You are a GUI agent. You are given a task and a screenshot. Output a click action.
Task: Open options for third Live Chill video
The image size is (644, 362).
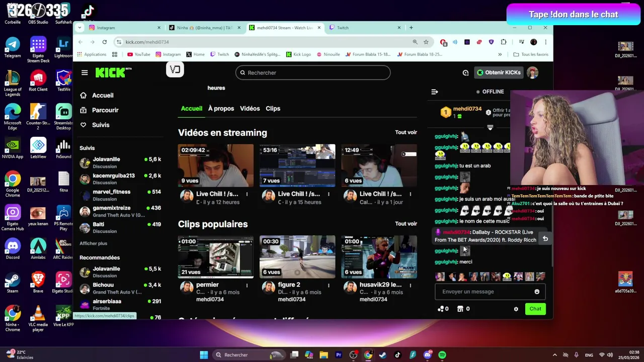click(x=410, y=194)
